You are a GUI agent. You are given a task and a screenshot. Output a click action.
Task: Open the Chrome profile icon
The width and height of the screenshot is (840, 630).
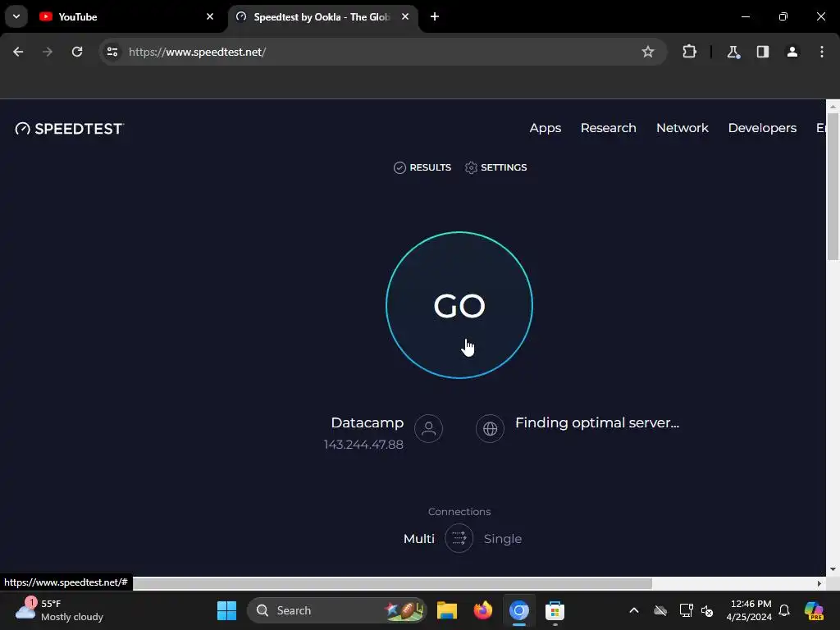792,52
